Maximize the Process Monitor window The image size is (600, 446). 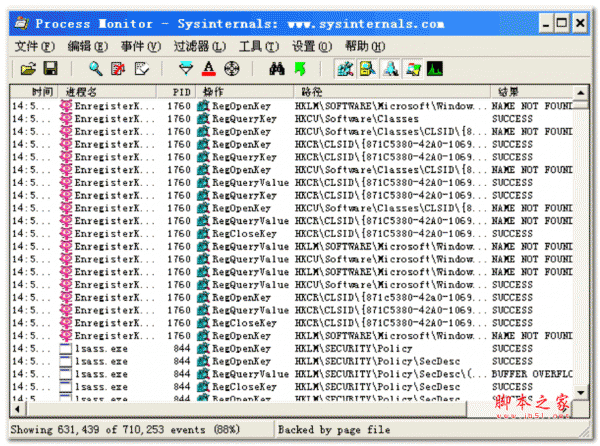point(562,23)
